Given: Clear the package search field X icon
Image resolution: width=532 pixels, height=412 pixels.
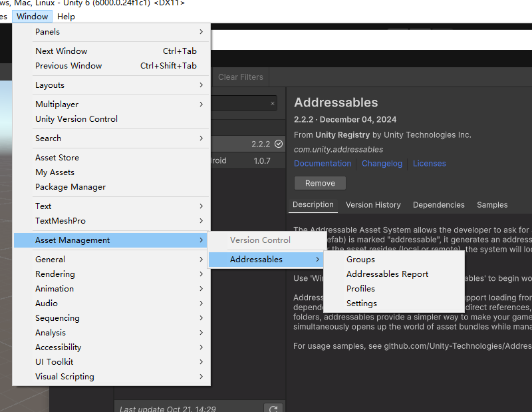Looking at the screenshot, I should (273, 104).
